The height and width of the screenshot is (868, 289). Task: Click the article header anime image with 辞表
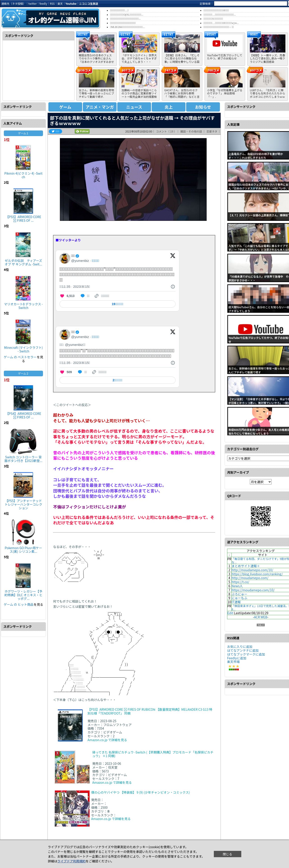pyautogui.click(x=133, y=179)
